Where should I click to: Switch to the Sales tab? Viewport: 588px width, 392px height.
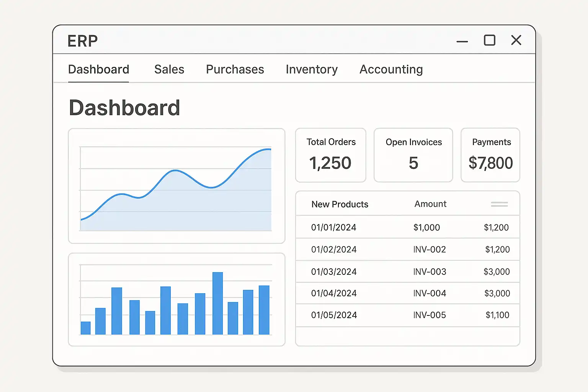169,69
